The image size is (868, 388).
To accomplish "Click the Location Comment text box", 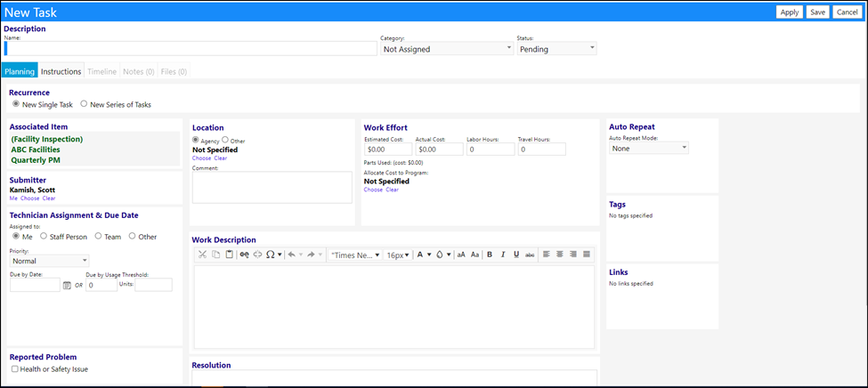I will click(272, 187).
